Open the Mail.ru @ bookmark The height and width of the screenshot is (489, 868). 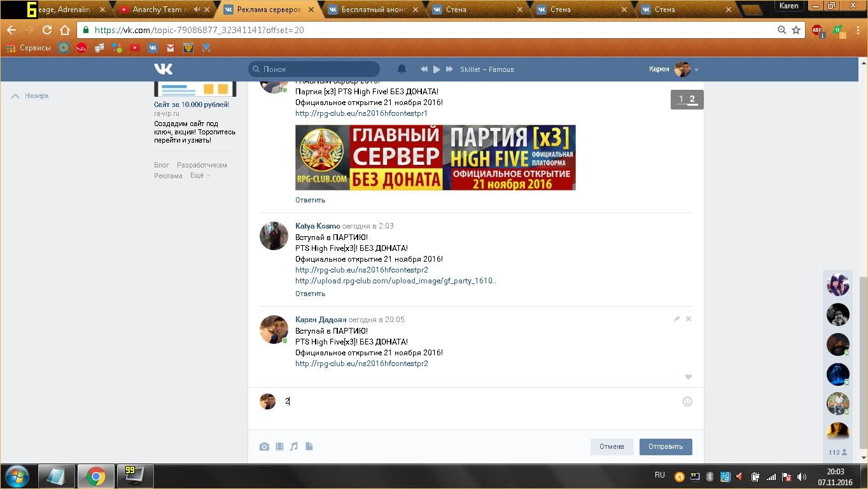[x=64, y=48]
